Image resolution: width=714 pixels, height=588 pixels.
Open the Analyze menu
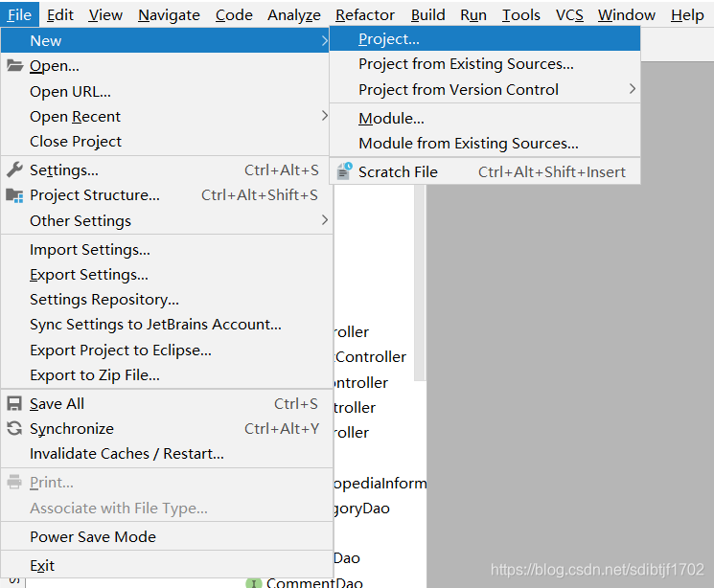[294, 15]
